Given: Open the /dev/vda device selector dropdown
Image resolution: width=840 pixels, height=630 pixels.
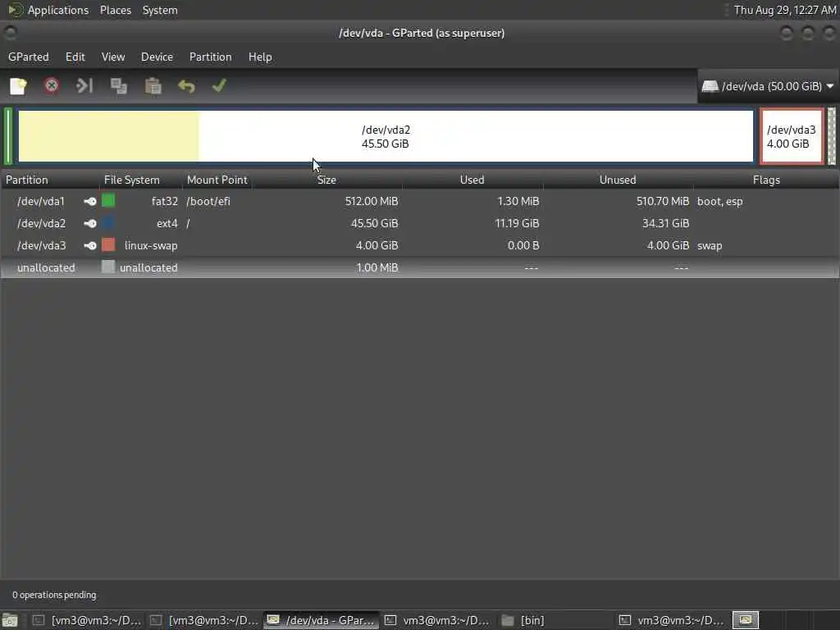Looking at the screenshot, I should pos(768,86).
